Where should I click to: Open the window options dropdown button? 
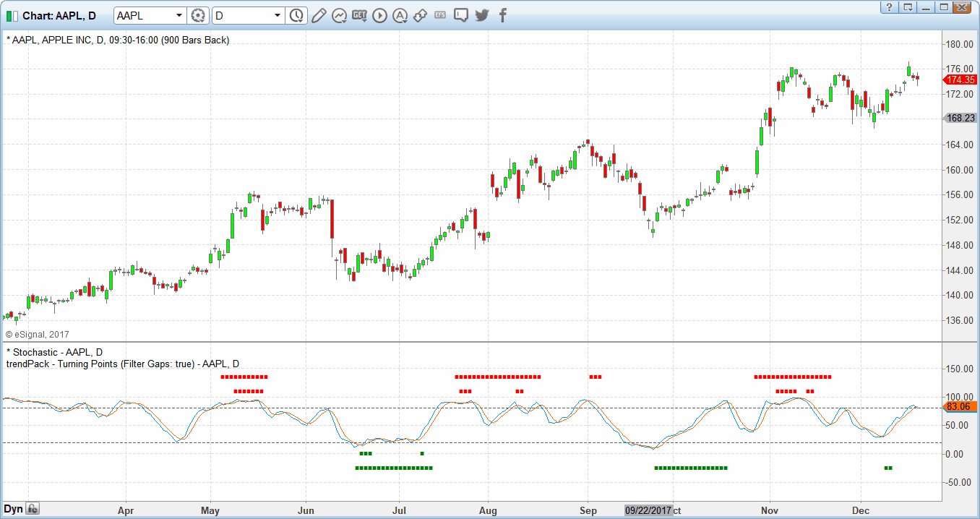click(909, 7)
